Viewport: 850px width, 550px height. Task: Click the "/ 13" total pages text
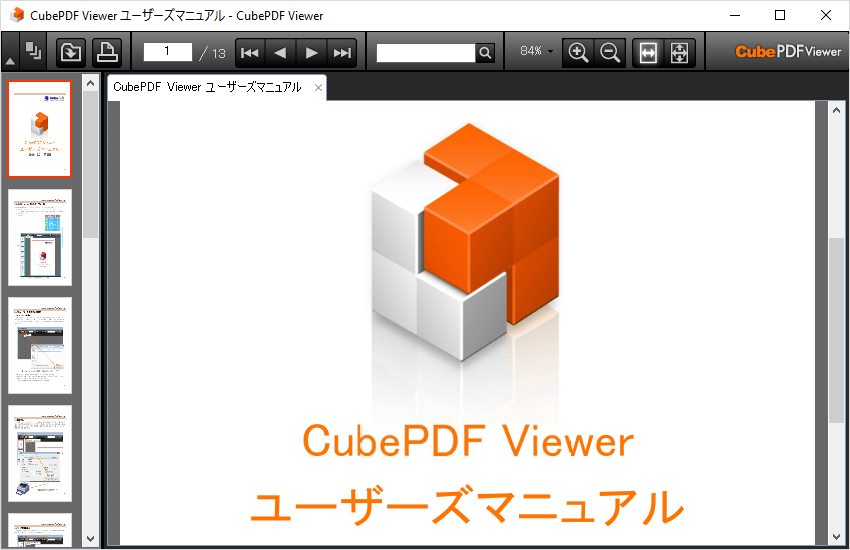tap(212, 53)
